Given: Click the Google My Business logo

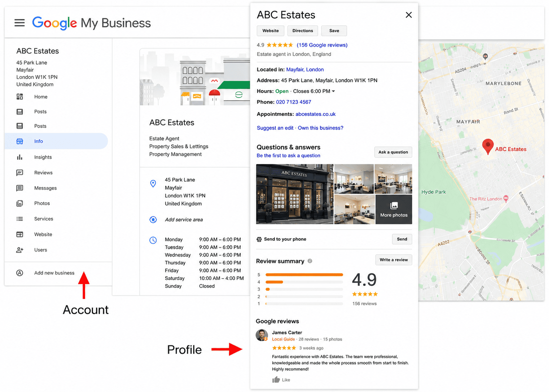Looking at the screenshot, I should [91, 23].
